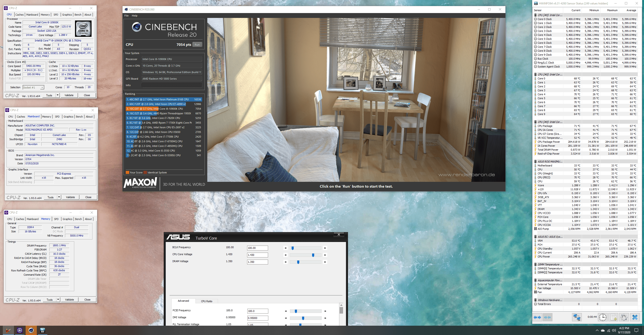Open Tools dropdown arrow in CPU tab window

click(x=58, y=95)
